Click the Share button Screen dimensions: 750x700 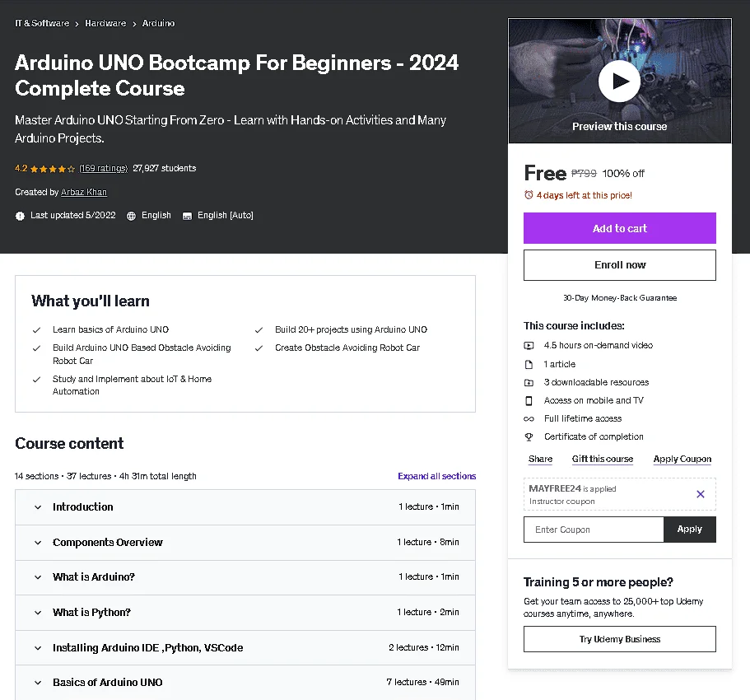coord(541,459)
